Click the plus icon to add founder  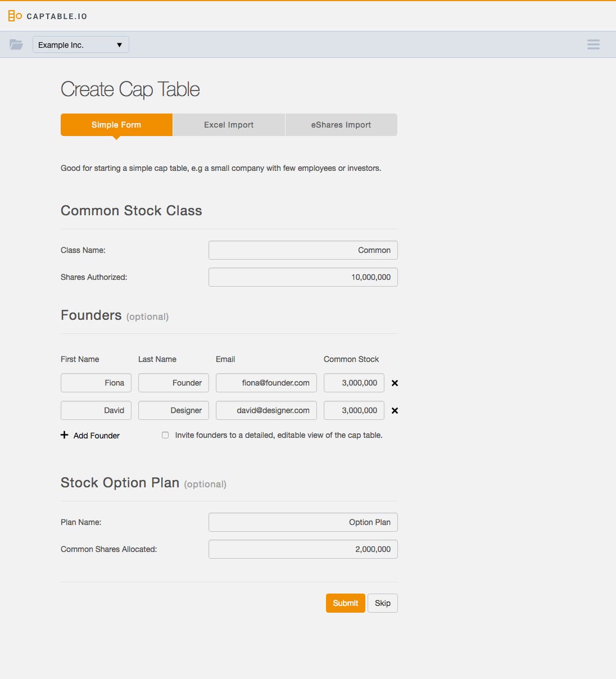point(65,435)
